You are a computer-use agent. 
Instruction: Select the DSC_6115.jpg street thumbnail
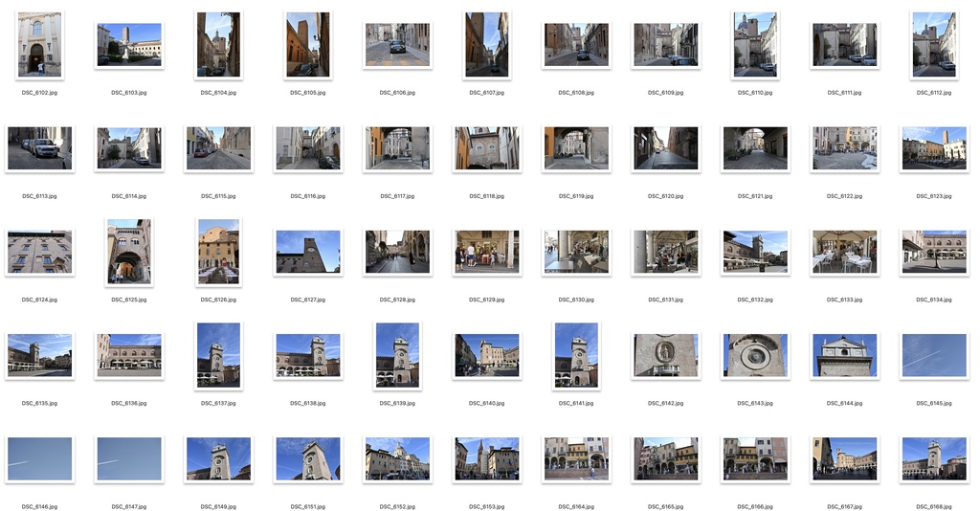218,148
